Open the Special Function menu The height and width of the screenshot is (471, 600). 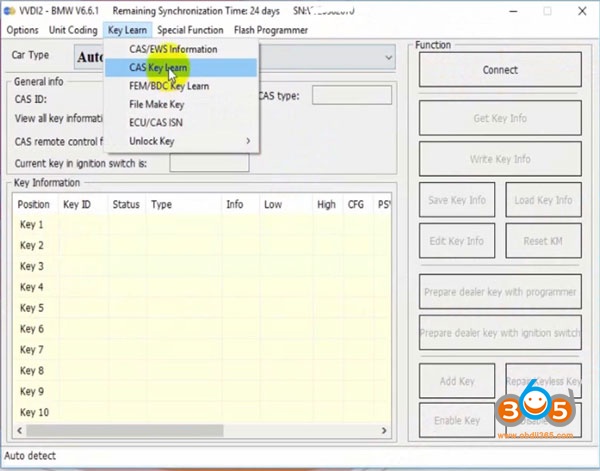click(x=190, y=30)
